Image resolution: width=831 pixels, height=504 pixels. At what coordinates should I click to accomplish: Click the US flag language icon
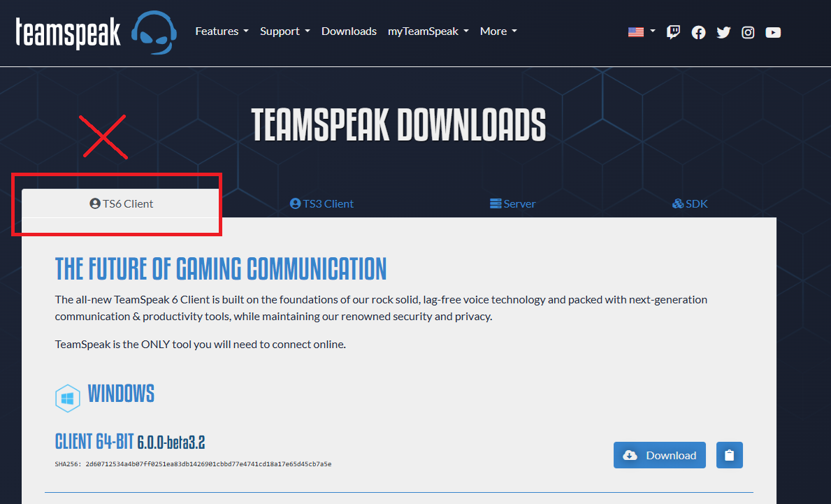(x=636, y=31)
